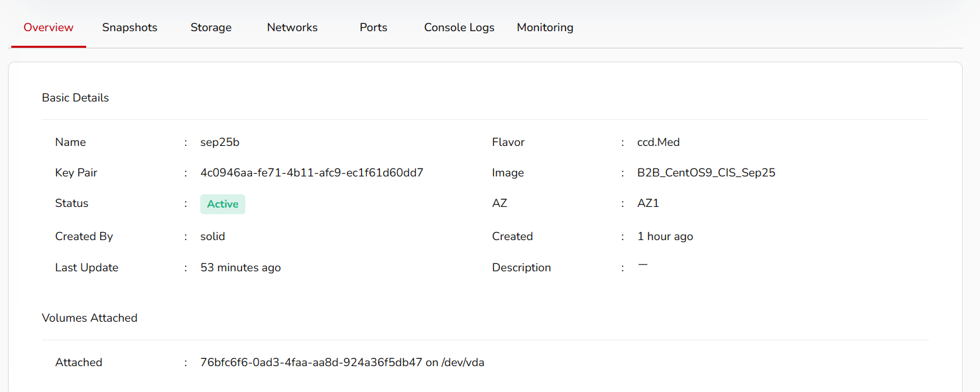The height and width of the screenshot is (392, 980).
Task: Click the Created By value solid
Action: [x=212, y=237]
